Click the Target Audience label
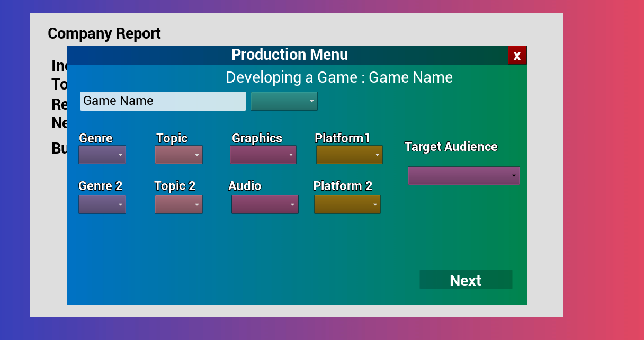Screen dimensions: 644x340 (451, 147)
